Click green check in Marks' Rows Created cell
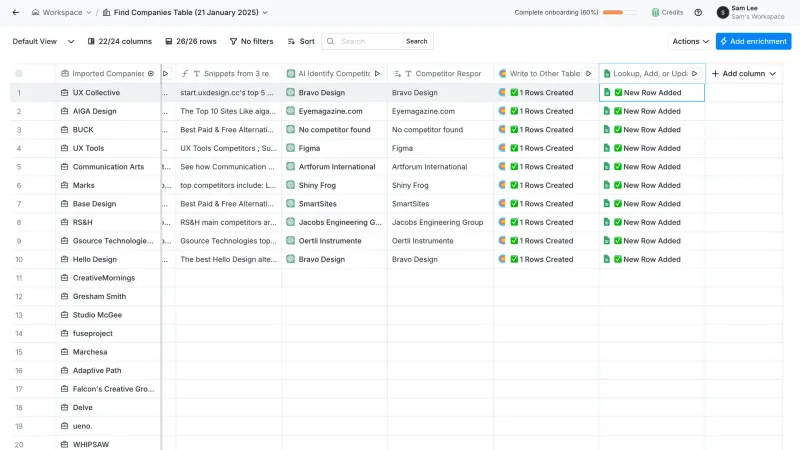Viewport: 800px width, 450px height. (514, 185)
